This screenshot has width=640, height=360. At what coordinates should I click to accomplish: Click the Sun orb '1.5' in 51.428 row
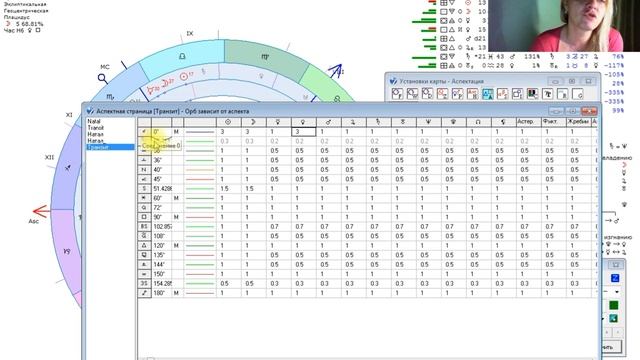click(x=228, y=189)
